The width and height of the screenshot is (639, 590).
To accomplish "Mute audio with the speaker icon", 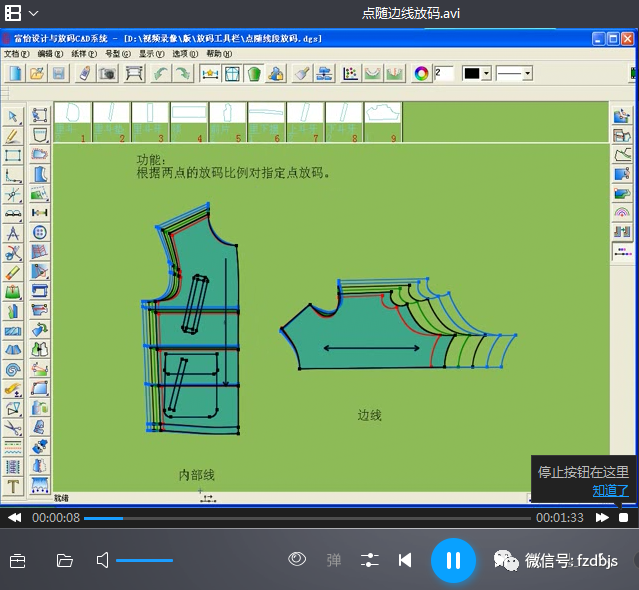I will click(103, 560).
